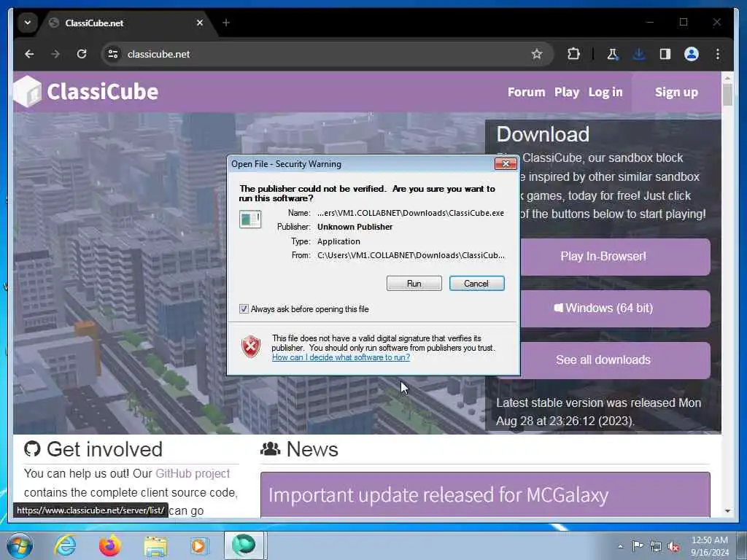The image size is (747, 560).
Task: Open the tab search dropdown arrow
Action: (x=28, y=23)
